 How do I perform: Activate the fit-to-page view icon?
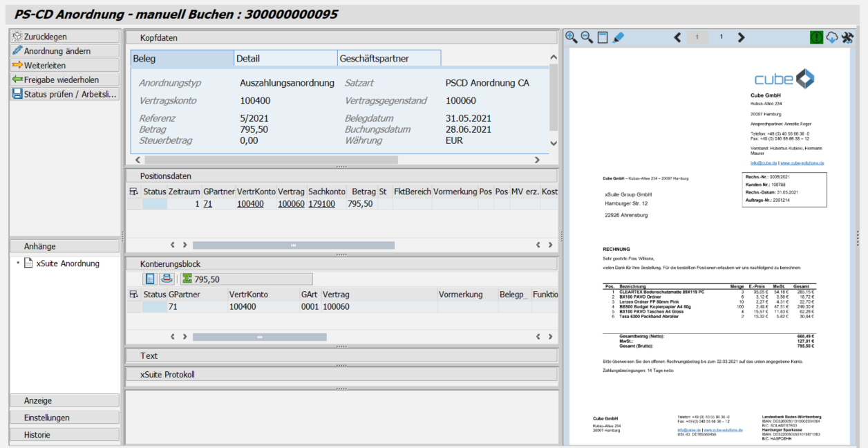coord(603,37)
